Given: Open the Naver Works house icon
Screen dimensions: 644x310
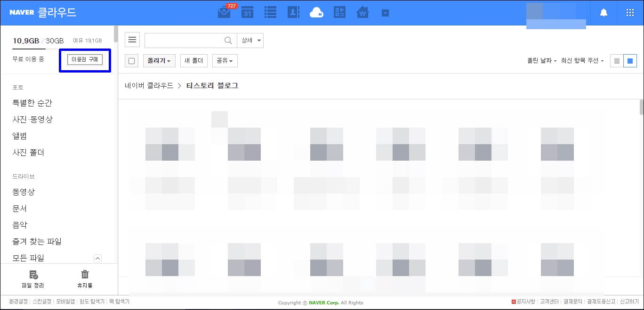Looking at the screenshot, I should [362, 12].
